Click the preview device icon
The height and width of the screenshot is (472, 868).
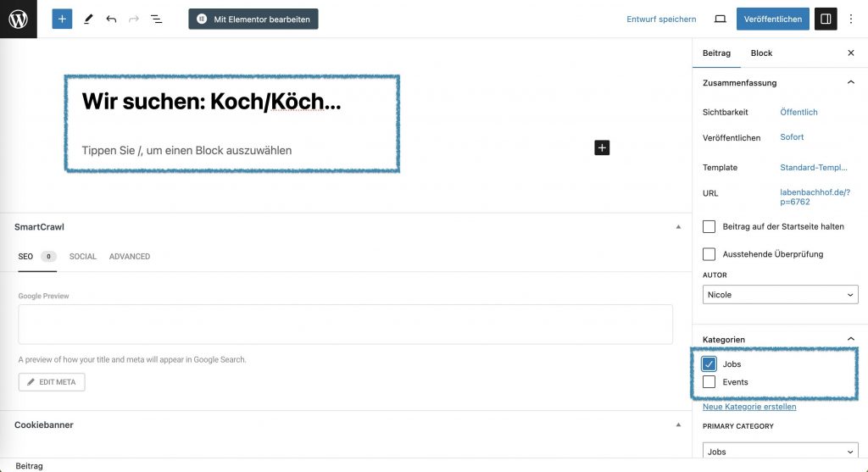pyautogui.click(x=720, y=19)
